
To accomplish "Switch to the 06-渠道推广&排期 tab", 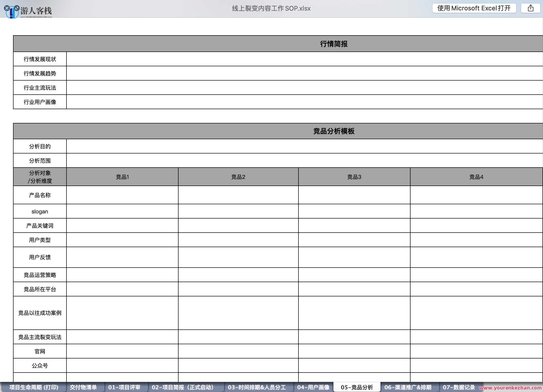I will click(x=408, y=387).
